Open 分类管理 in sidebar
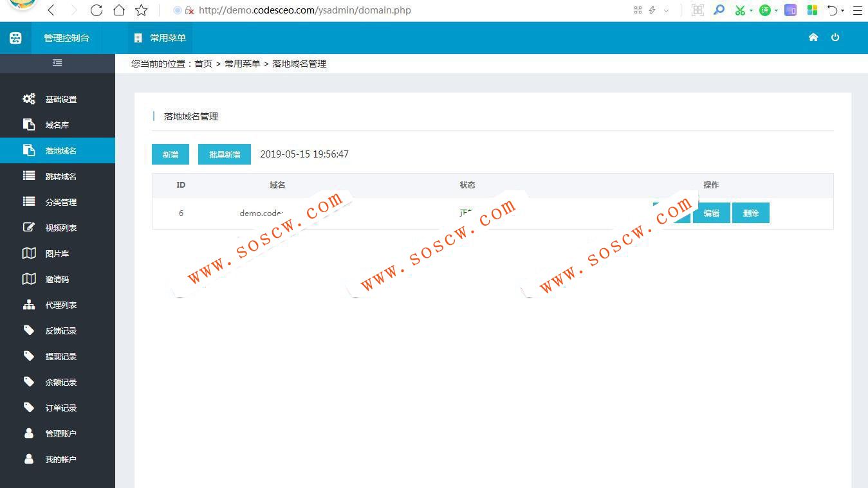868x488 pixels. click(57, 202)
